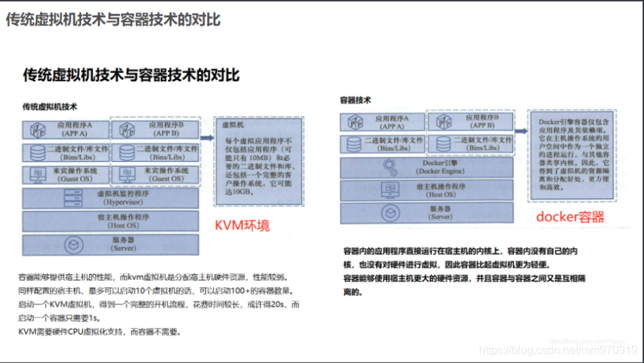Click 应用程序A (APP A) label in 传统虚拟机技术 diagram

[75, 129]
